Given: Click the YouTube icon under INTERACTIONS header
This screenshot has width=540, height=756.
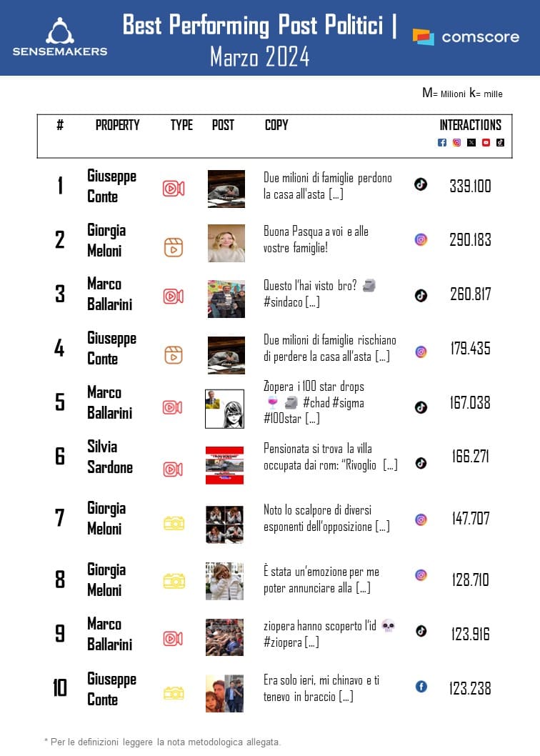Looking at the screenshot, I should pos(486,142).
